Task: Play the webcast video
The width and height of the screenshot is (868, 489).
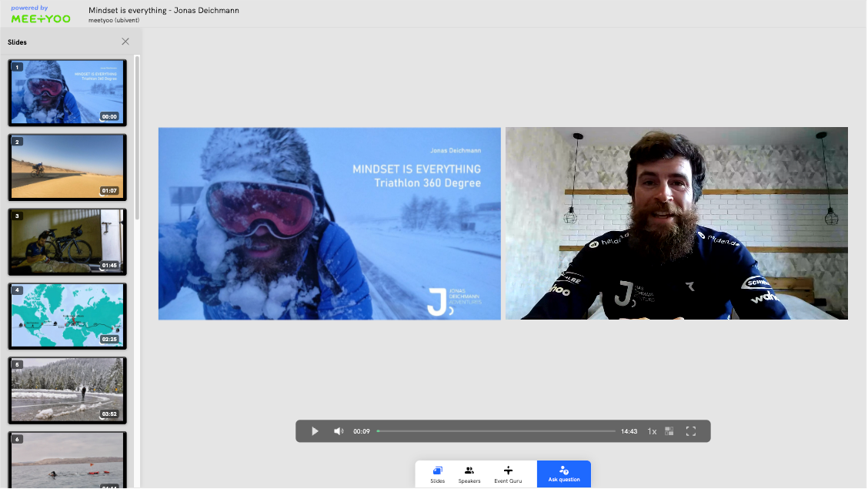Action: (315, 431)
